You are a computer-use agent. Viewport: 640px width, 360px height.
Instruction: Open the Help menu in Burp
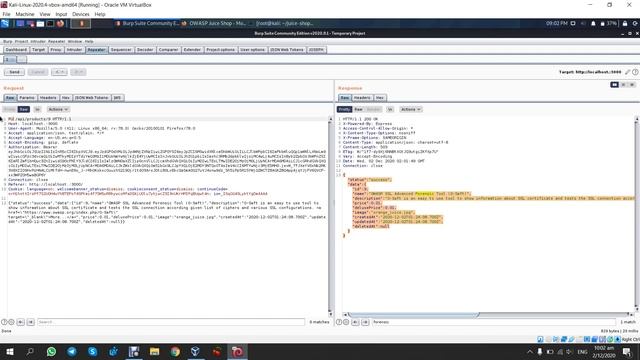pos(89,41)
